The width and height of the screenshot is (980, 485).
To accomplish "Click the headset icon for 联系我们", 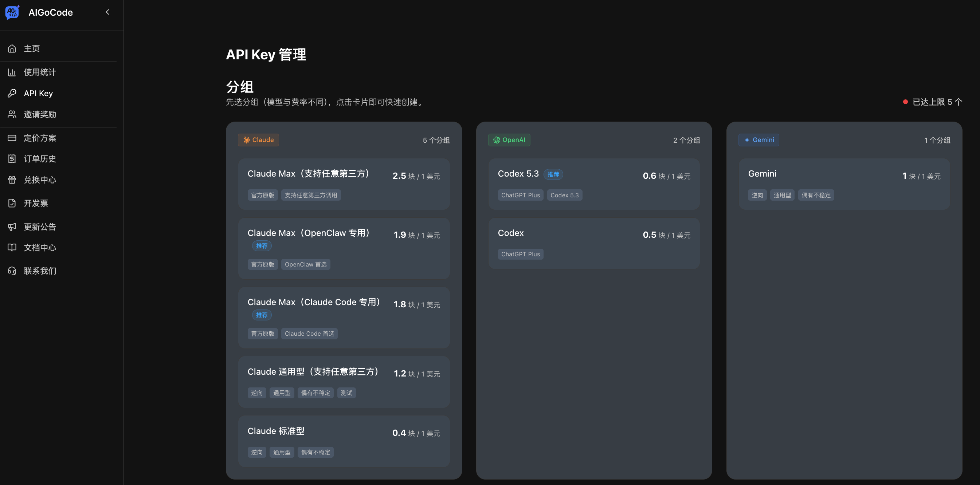I will click(12, 271).
